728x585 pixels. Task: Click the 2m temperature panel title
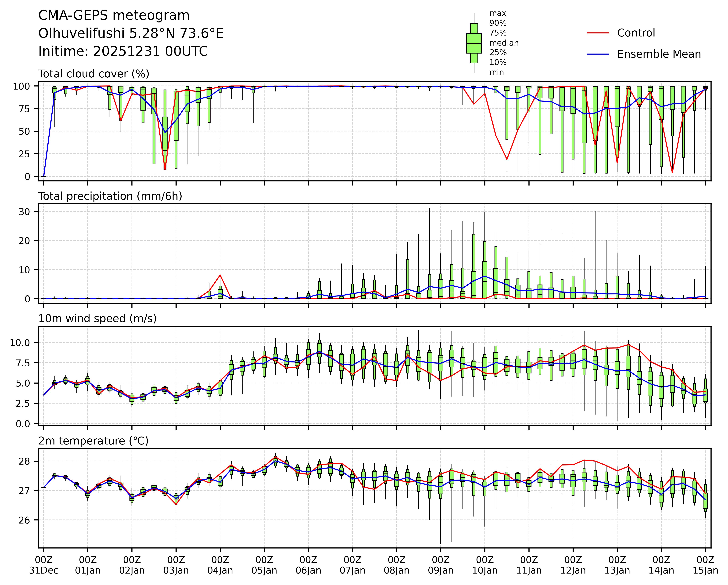tap(93, 441)
